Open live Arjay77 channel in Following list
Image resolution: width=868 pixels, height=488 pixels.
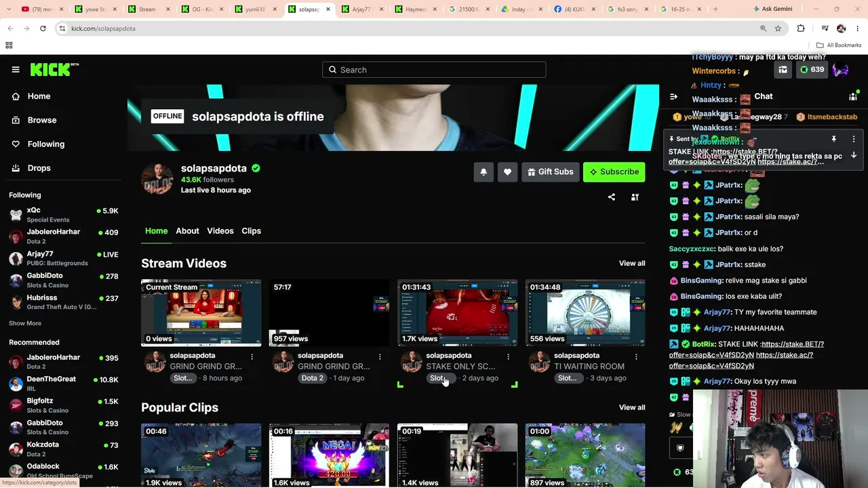[64, 258]
